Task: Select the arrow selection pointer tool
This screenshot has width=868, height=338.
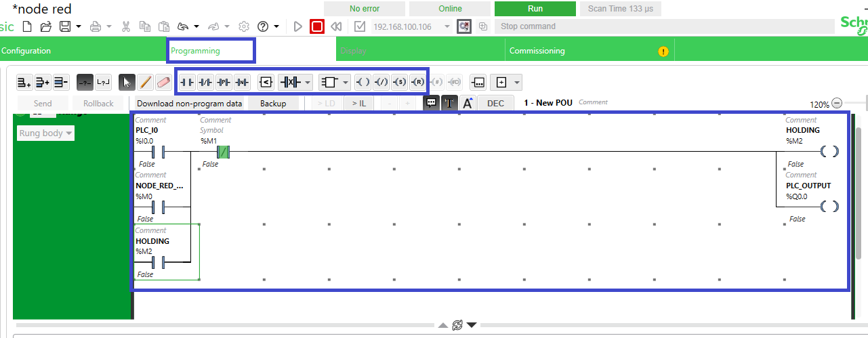Action: [127, 82]
